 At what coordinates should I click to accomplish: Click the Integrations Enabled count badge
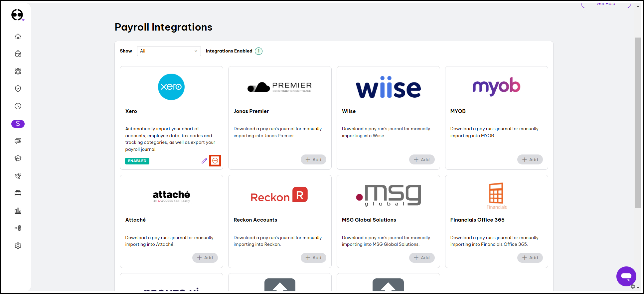pyautogui.click(x=258, y=51)
